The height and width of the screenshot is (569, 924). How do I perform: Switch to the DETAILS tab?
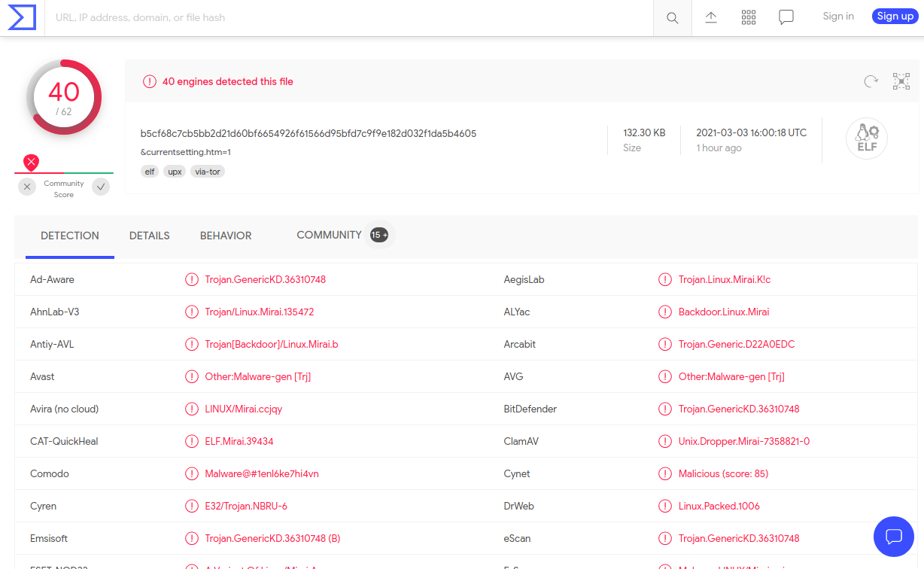(x=149, y=236)
